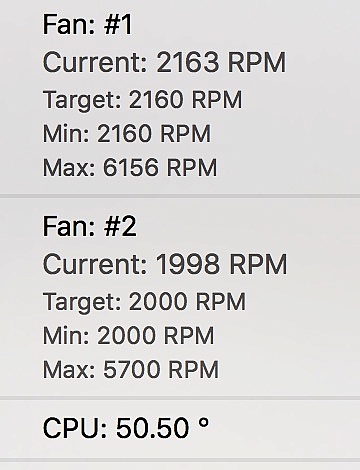Click the #1 label of first fan
Viewport: 360px width, 470px height.
click(x=118, y=25)
